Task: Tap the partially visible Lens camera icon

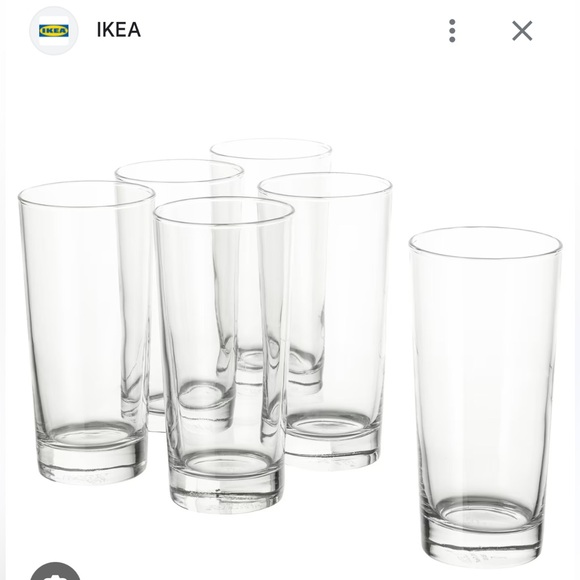Action: (x=55, y=571)
